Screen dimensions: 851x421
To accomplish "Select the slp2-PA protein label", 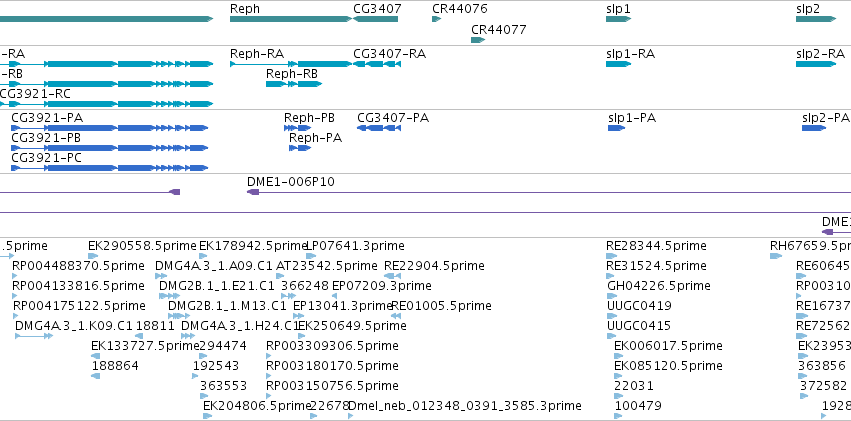I will [x=825, y=118].
